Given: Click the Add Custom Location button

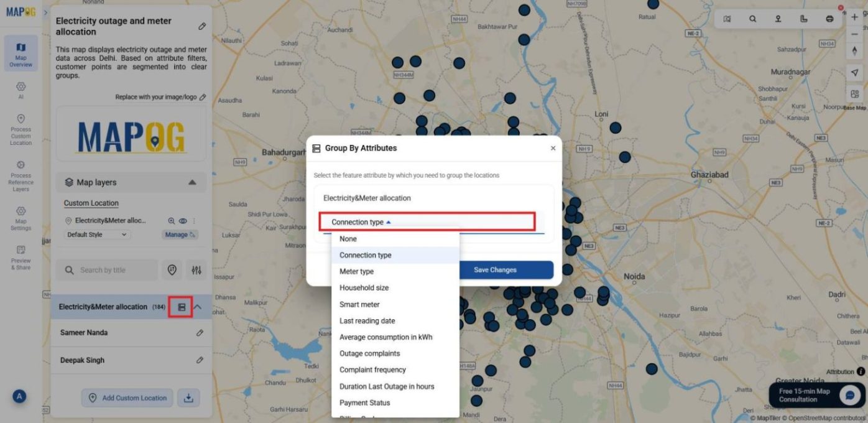Looking at the screenshot, I should click(127, 398).
